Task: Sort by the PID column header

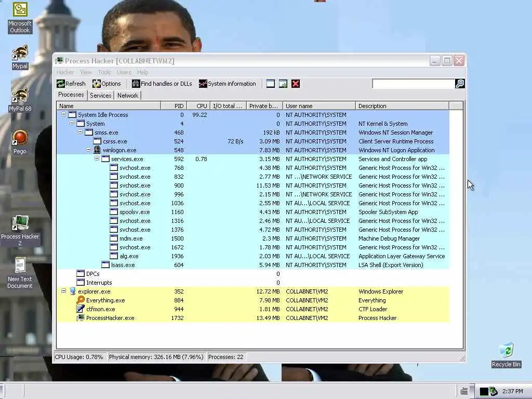Action: (174, 106)
